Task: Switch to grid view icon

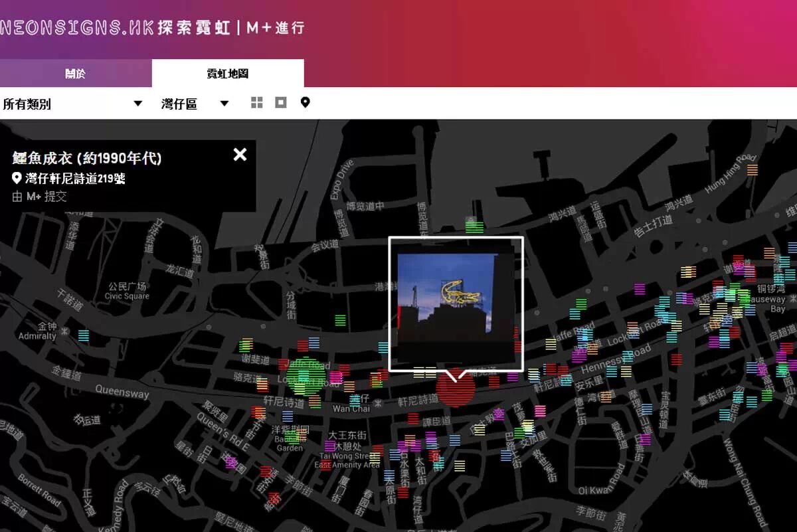Action: pos(257,102)
